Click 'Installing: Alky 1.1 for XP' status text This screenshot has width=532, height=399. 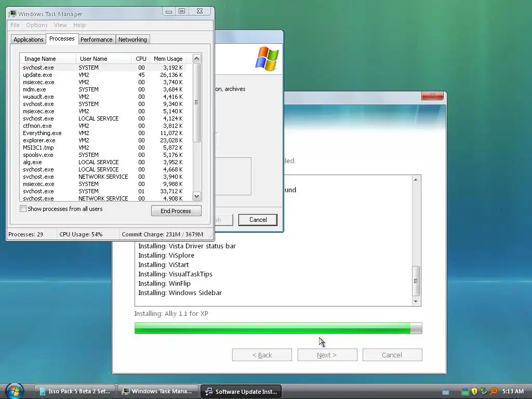(x=171, y=313)
